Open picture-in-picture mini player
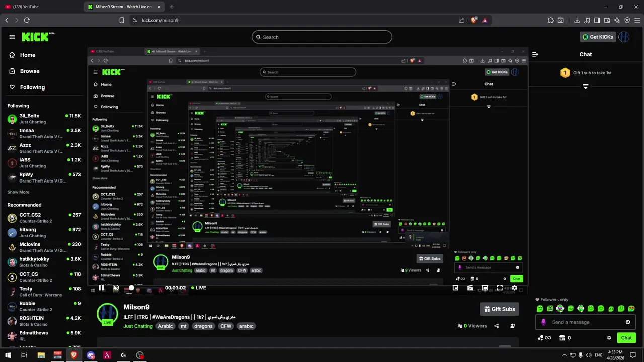 pyautogui.click(x=455, y=288)
